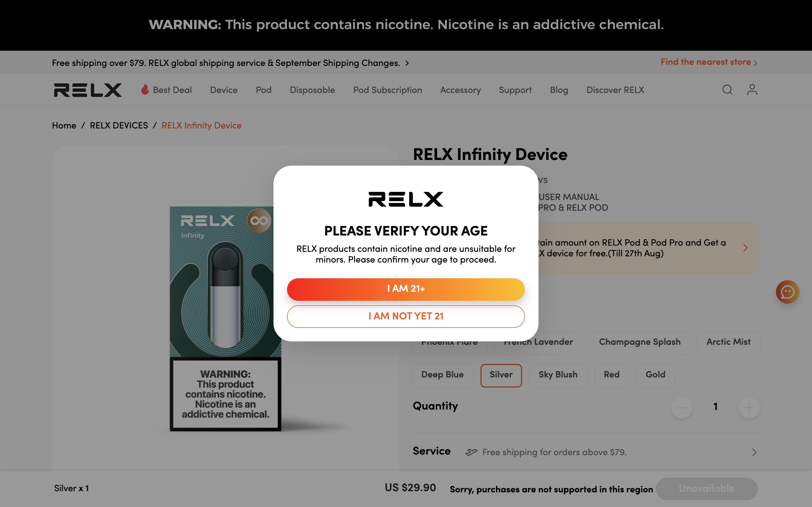
Task: Select the Deep Blue color option
Action: (442, 375)
